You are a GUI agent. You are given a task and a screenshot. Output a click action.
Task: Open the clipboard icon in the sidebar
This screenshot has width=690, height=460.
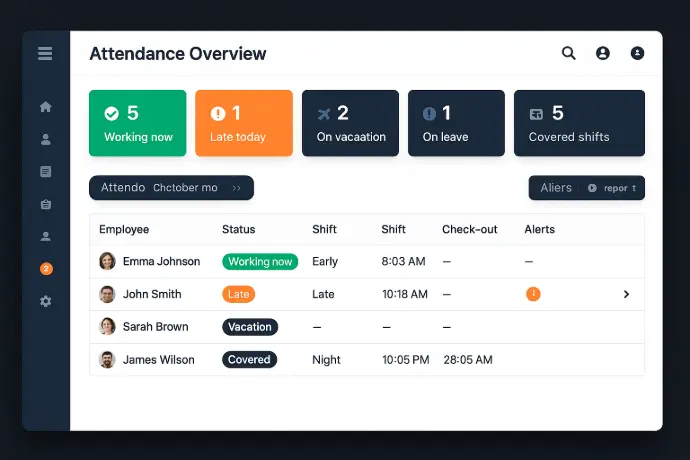coord(45,204)
